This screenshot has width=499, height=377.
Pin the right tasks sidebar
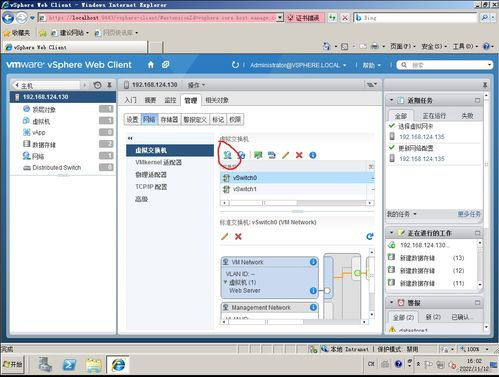point(485,85)
